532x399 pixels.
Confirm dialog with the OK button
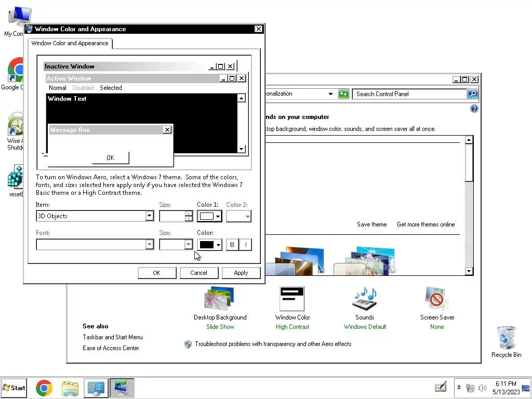157,273
